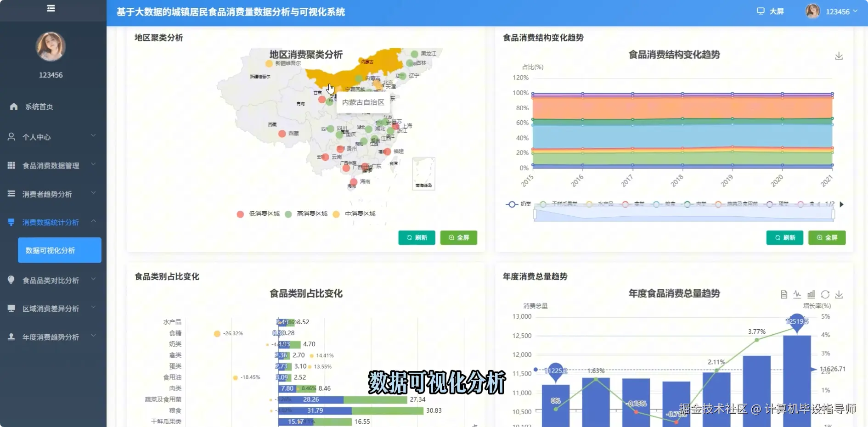Viewport: 868px width, 427px height.
Task: Toggle 禽类 series in trend legend
Action: coord(633,204)
